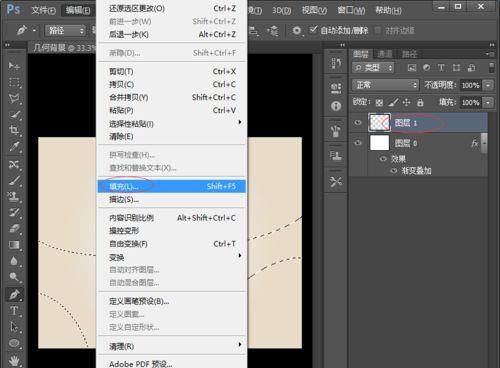This screenshot has width=500, height=368.
Task: Select the Blur tool
Action: (x=14, y=261)
